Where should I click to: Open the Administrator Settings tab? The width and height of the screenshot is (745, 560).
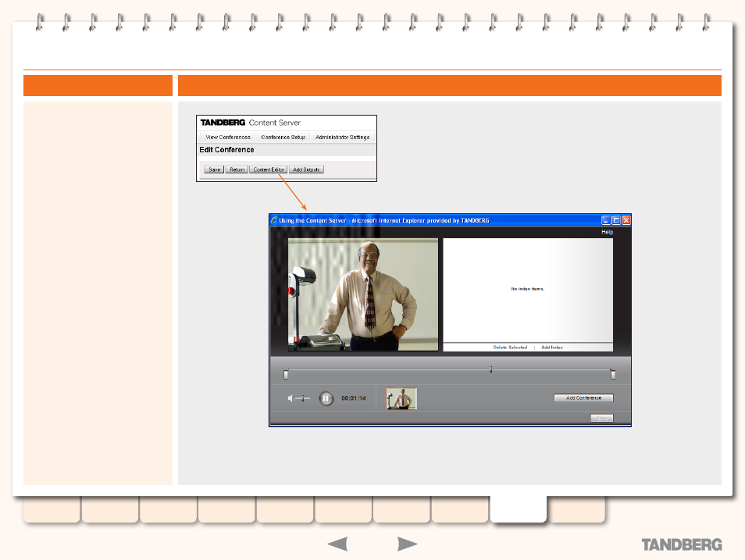(x=343, y=137)
